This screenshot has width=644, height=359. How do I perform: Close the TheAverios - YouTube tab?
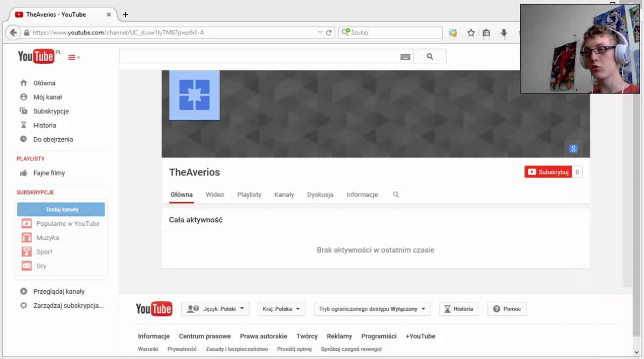(x=109, y=15)
